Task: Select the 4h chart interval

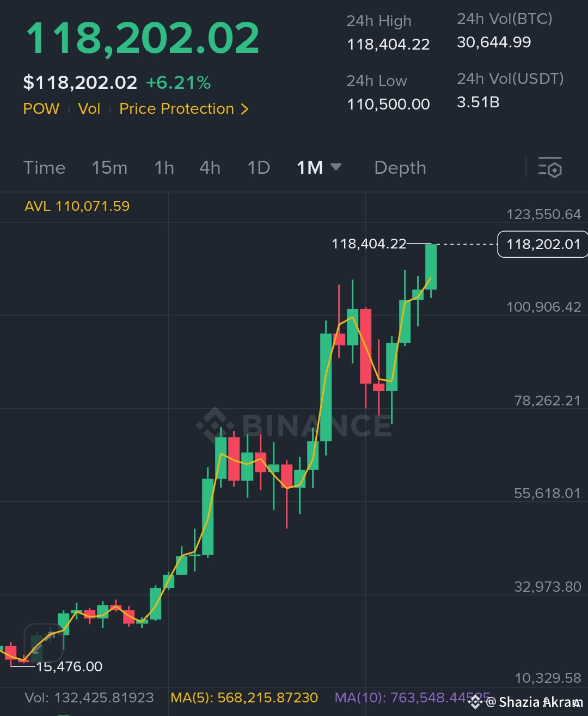Action: coord(210,167)
